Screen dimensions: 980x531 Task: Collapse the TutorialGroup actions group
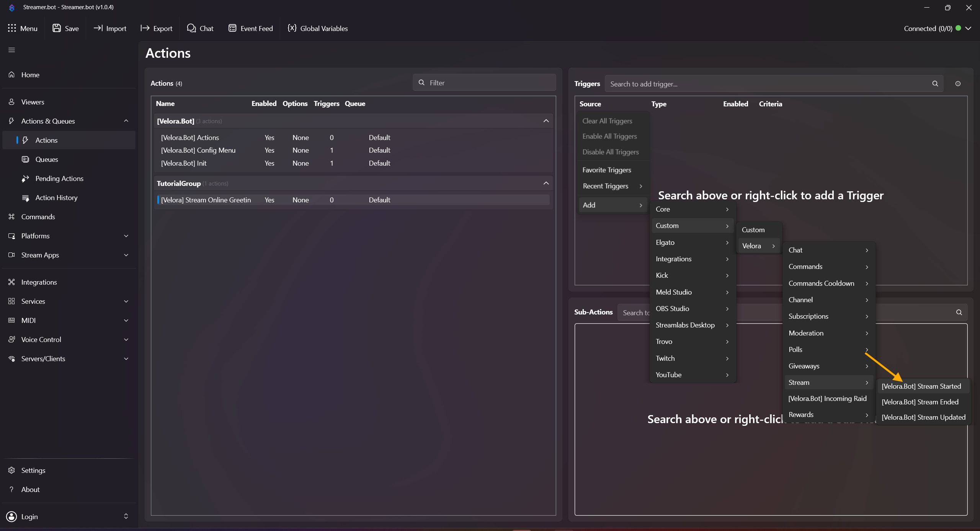[x=546, y=183]
